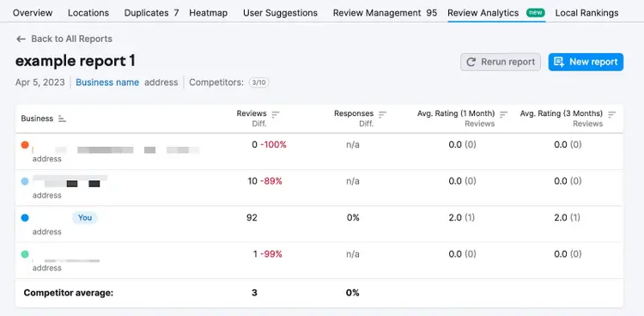Open the Locations tab
Viewport: 644px width, 316px height.
(88, 13)
